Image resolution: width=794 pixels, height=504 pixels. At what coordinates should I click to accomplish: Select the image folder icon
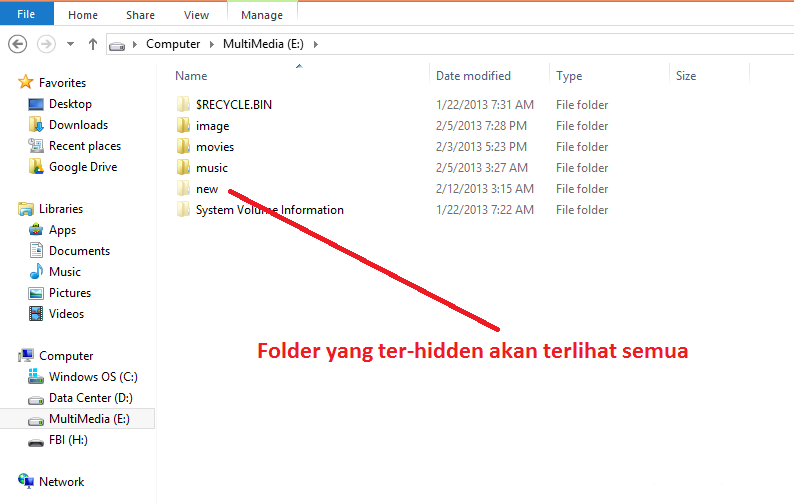click(183, 126)
